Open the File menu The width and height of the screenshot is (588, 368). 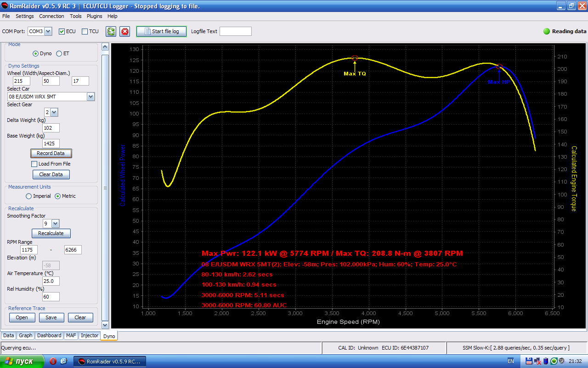click(6, 16)
